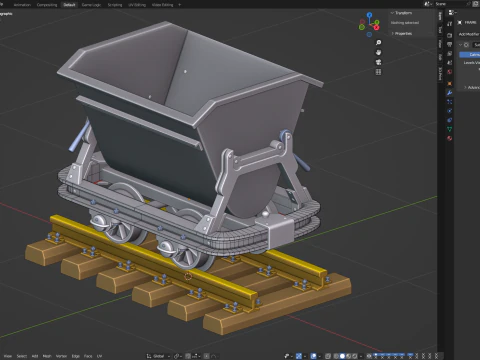Image resolution: width=480 pixels, height=360 pixels.
Task: Open the Object properties orange square tab
Action: (x=450, y=84)
